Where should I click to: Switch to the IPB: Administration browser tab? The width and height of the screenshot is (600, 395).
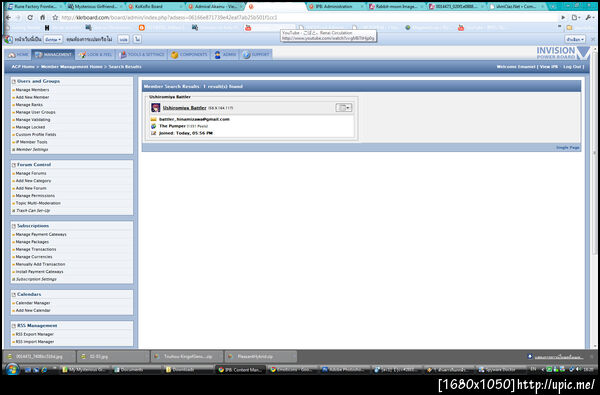[x=336, y=7]
